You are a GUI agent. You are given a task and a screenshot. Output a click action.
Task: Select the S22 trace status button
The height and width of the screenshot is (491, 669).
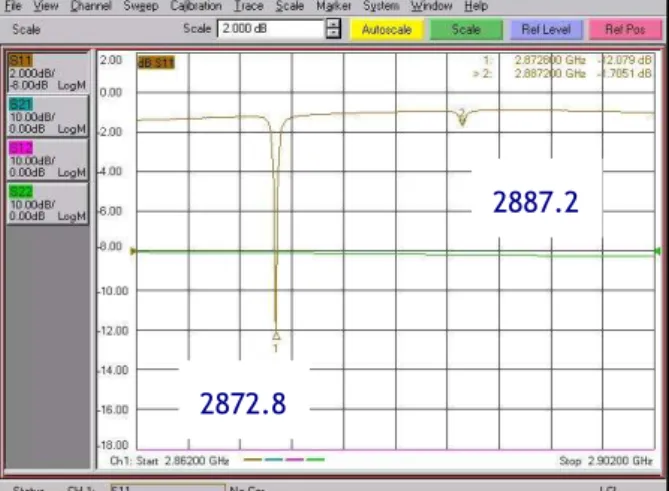pos(47,203)
